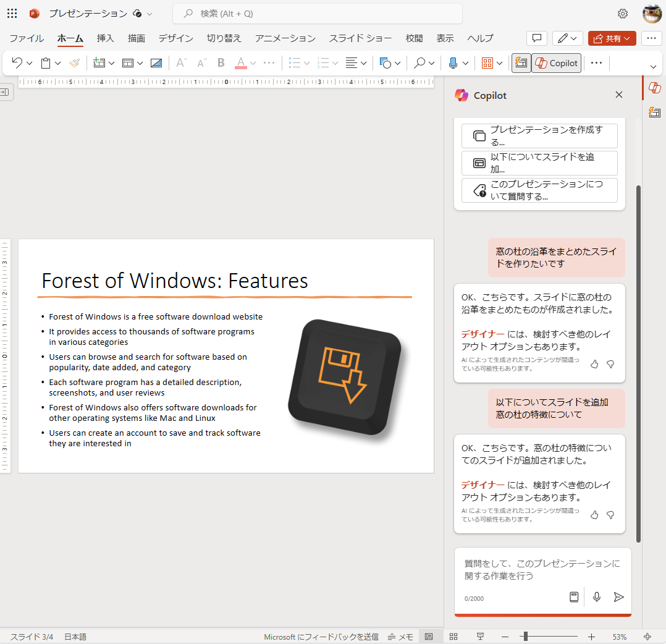Open the ファイル menu
666x644 pixels.
27,38
